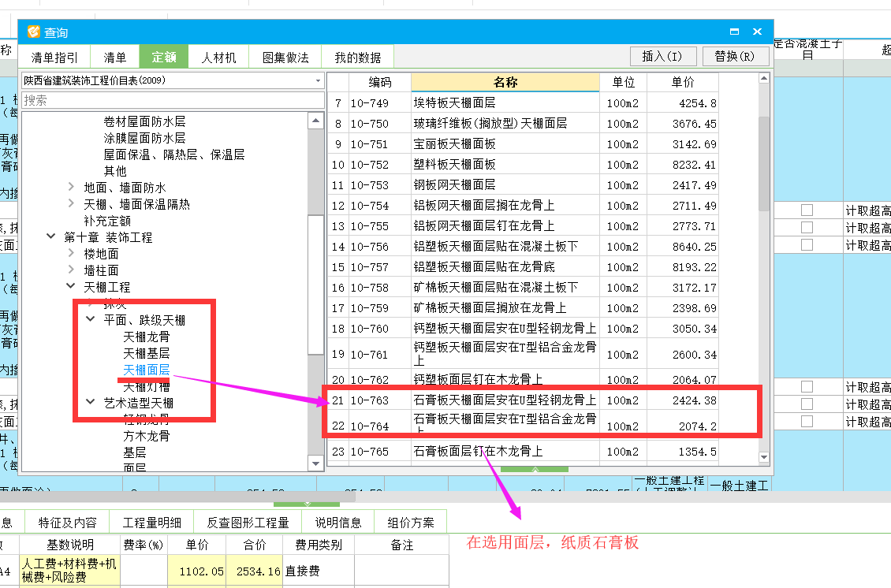Click the 8640.25 price cell
891x588 pixels.
click(x=683, y=247)
